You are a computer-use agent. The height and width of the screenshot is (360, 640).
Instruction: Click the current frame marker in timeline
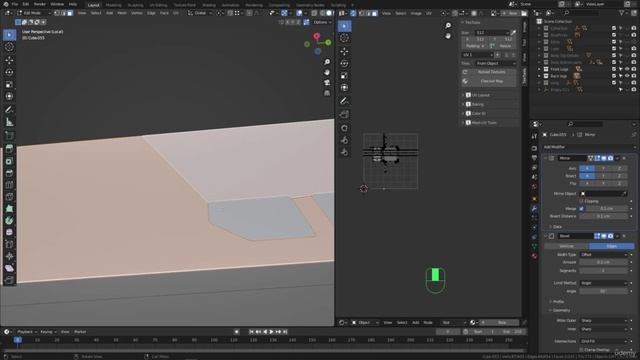(x=18, y=340)
